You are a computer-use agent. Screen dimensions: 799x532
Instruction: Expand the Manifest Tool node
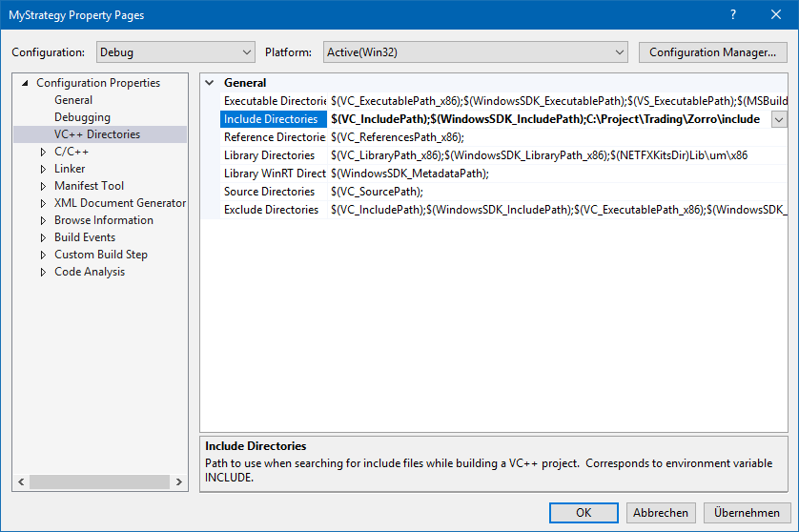43,186
